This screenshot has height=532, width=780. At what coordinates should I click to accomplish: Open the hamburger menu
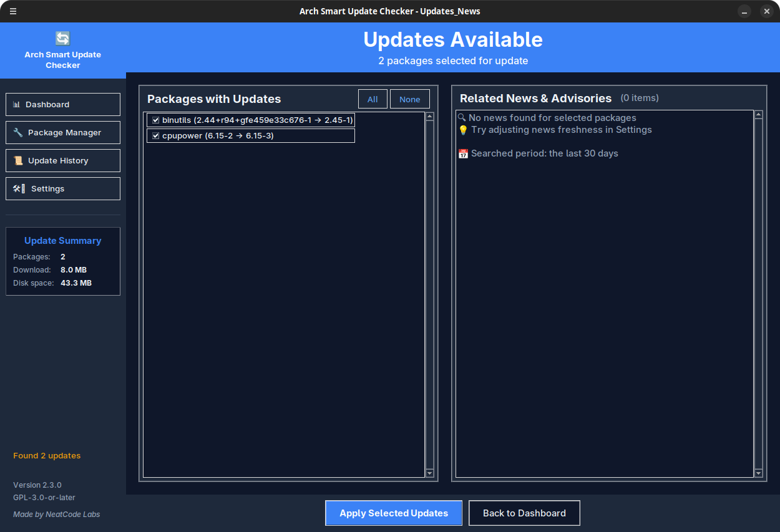pyautogui.click(x=13, y=11)
